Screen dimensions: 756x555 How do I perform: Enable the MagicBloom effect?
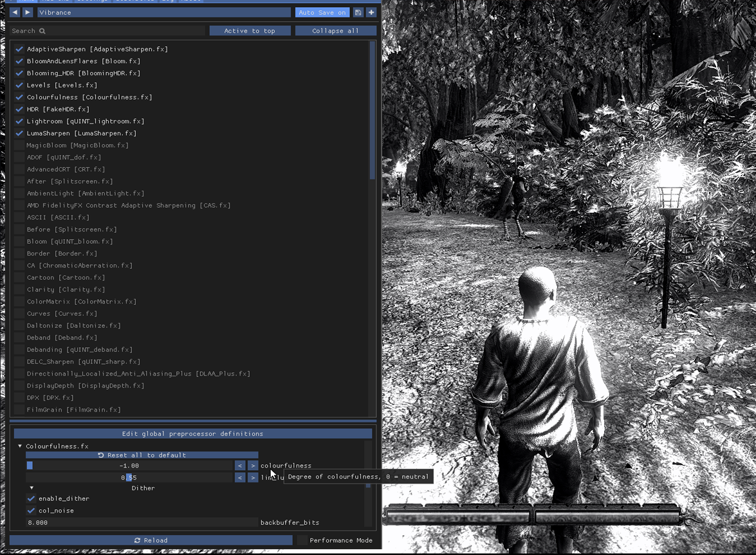point(19,145)
